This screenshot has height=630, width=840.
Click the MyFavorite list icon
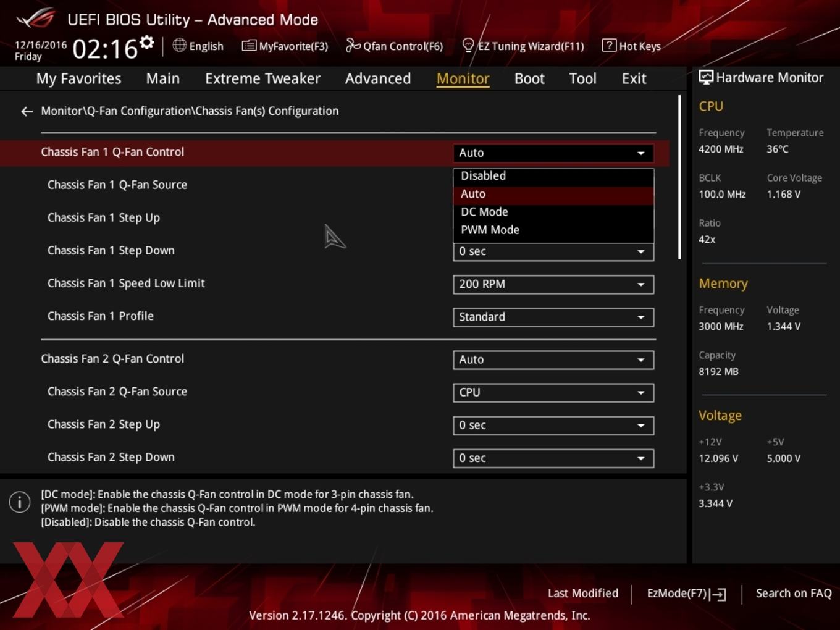coord(249,46)
